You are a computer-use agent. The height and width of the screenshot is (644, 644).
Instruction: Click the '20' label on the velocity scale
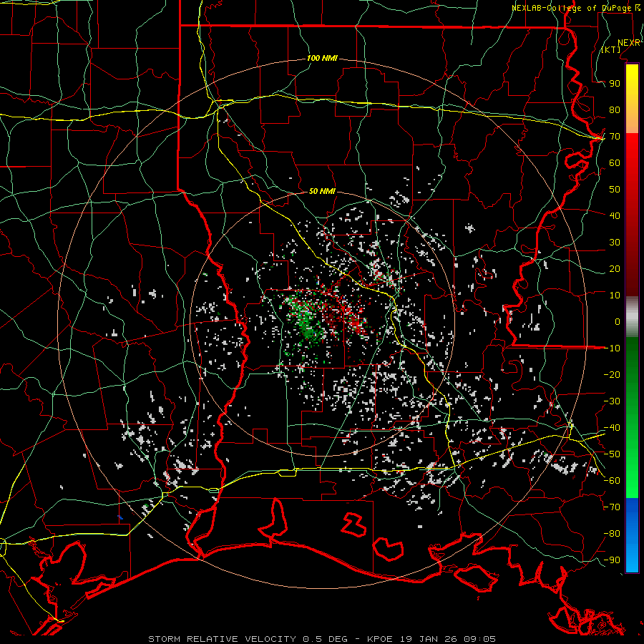(x=615, y=268)
